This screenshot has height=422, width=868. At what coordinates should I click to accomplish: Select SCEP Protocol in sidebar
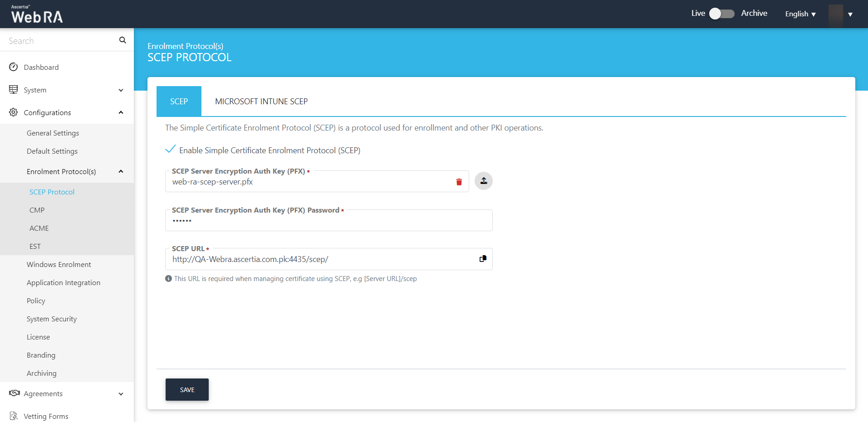pyautogui.click(x=52, y=192)
